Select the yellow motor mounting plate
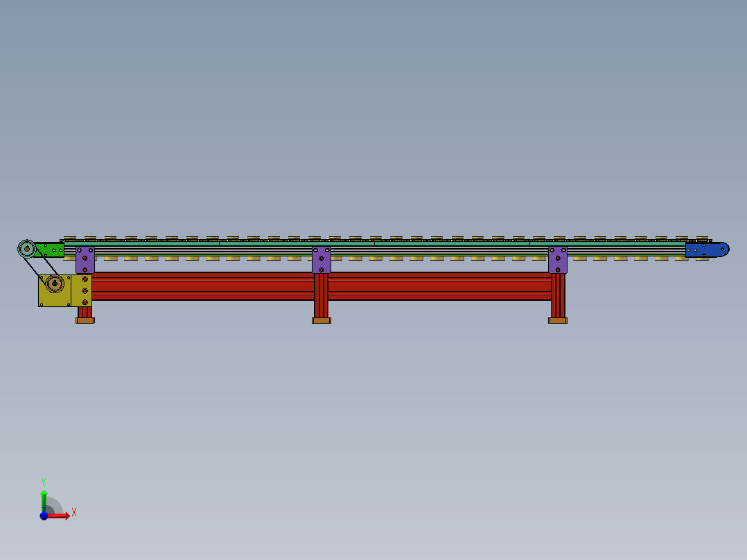The image size is (747, 560). 65,290
